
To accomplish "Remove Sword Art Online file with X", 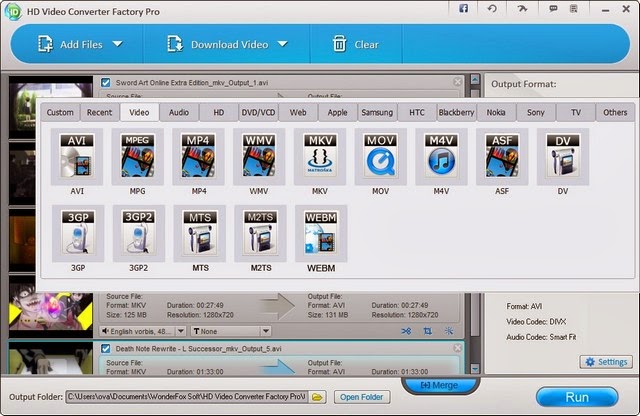I will click(x=458, y=82).
